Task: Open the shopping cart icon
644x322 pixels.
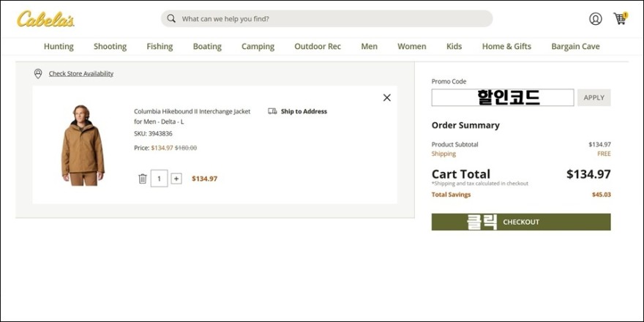Action: [620, 18]
